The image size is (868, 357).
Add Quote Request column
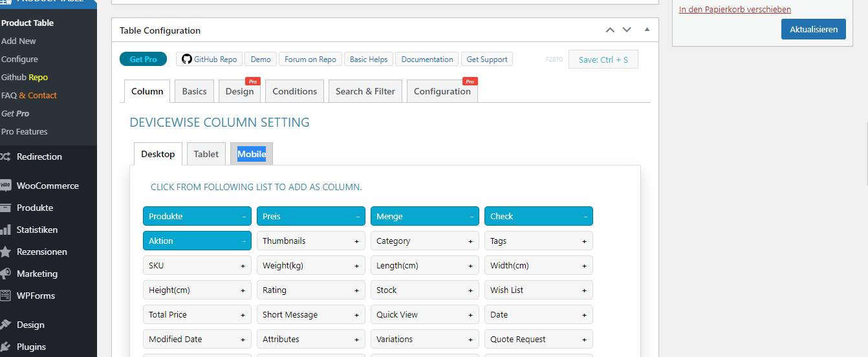(x=539, y=340)
